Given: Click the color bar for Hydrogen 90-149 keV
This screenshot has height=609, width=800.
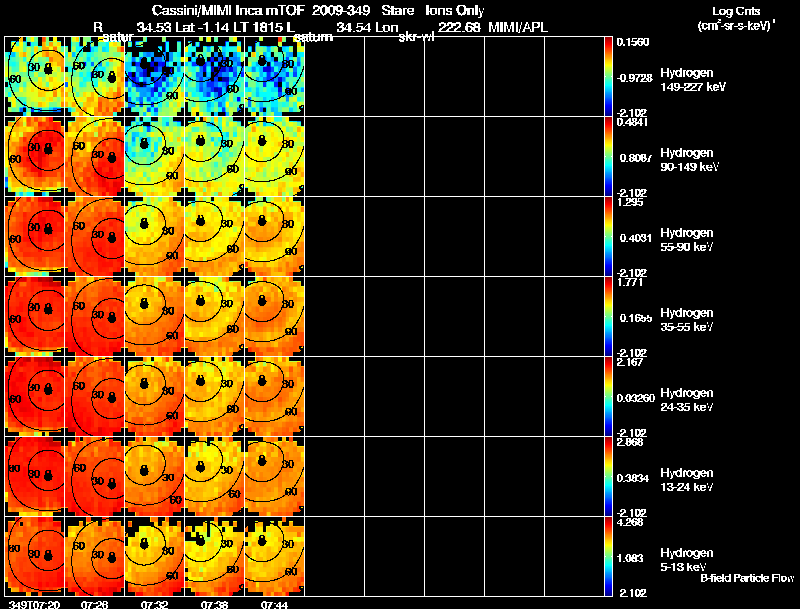Looking at the screenshot, I should pos(608,157).
